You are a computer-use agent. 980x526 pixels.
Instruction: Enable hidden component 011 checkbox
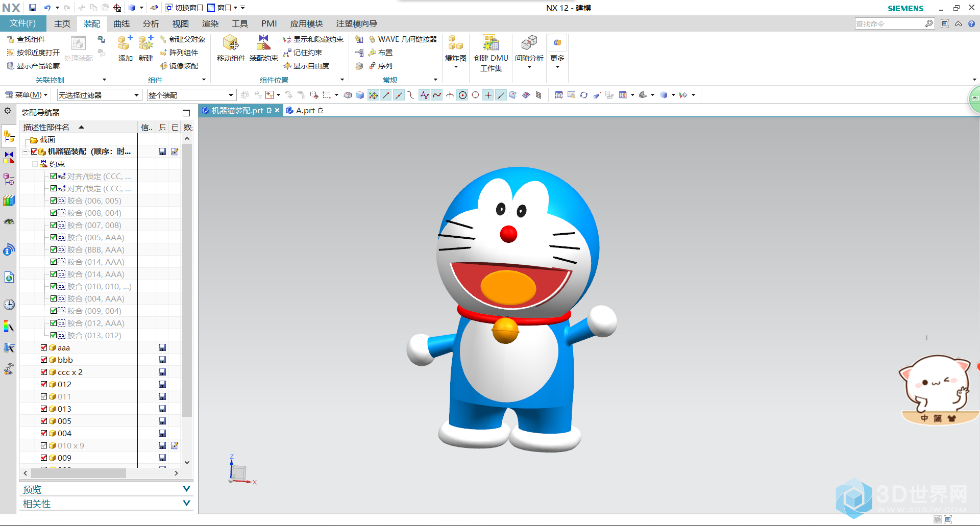click(44, 396)
